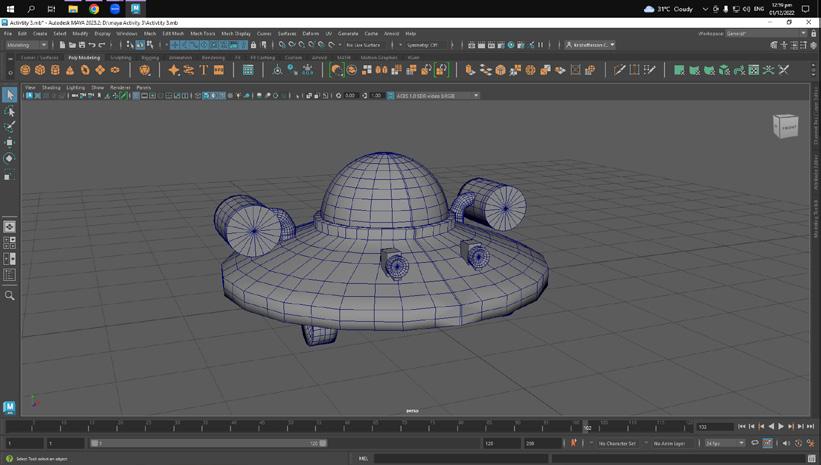The image size is (821, 465).
Task: Toggle the audio mute speaker icon
Action: coord(785,443)
